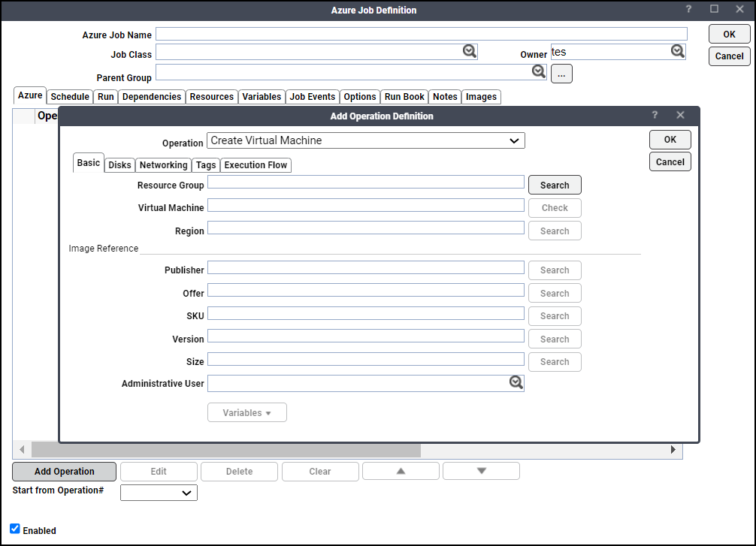
Task: Focus the Size input field
Action: click(x=366, y=359)
